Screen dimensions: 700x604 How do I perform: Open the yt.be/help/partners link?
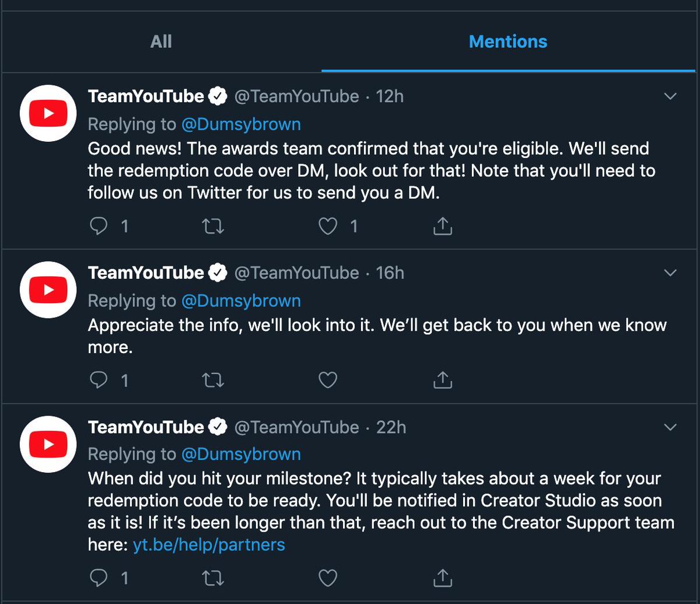click(x=209, y=545)
